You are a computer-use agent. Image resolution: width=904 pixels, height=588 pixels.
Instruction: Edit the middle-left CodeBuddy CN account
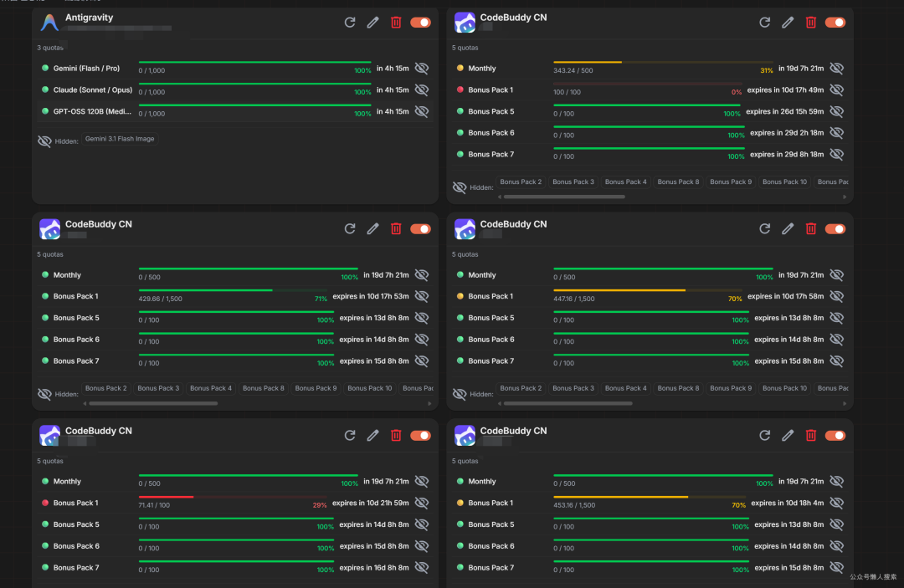click(373, 228)
